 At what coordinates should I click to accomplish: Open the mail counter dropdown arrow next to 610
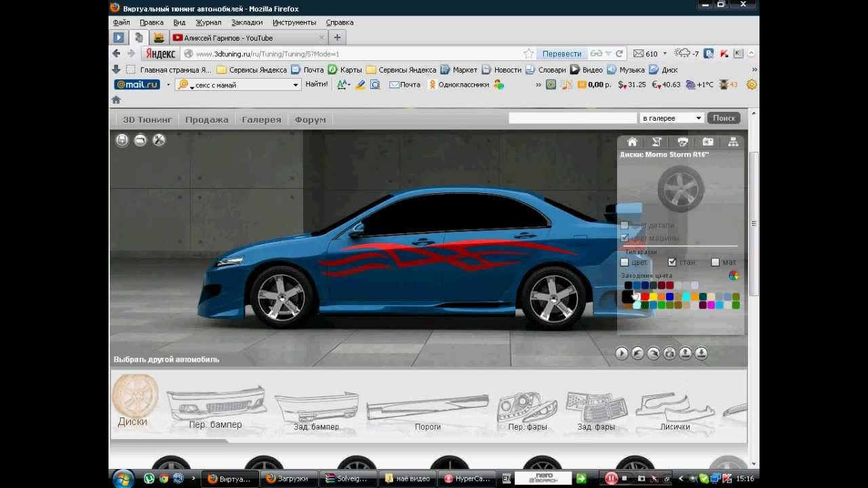tap(665, 54)
